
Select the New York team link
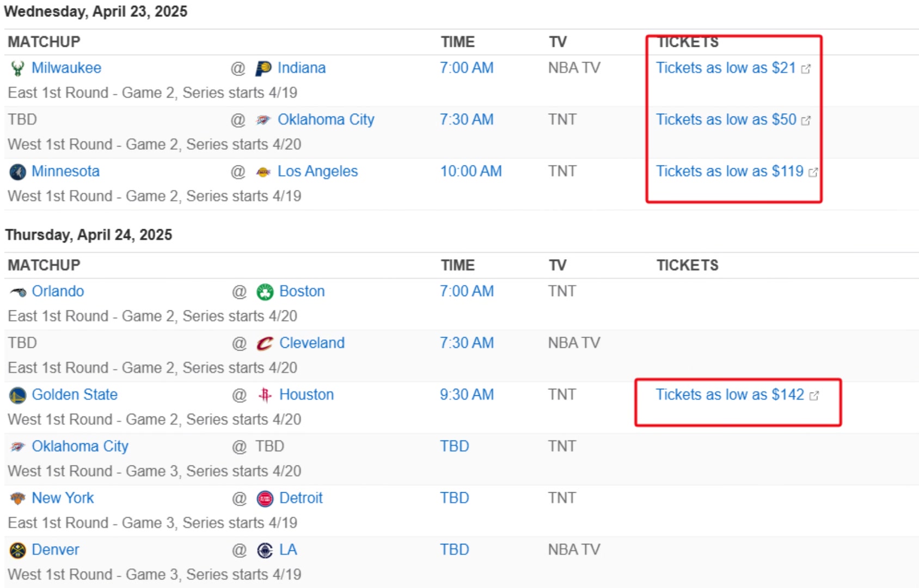point(63,498)
